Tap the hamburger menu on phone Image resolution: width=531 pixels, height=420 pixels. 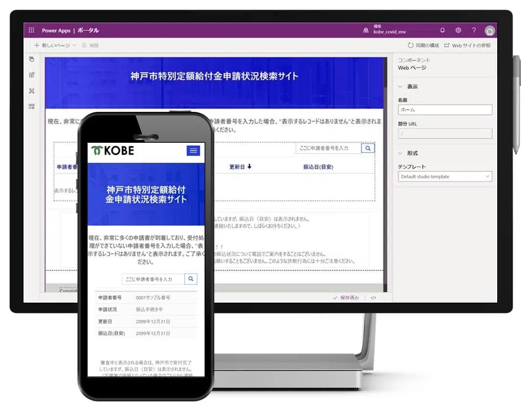pos(193,151)
